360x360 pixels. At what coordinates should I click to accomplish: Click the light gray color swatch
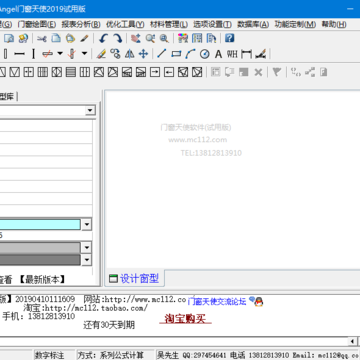(40, 248)
